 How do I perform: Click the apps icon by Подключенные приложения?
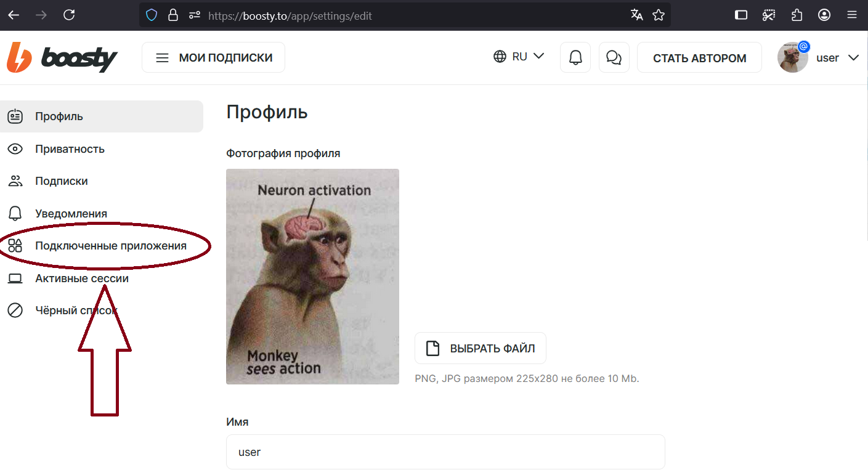[15, 246]
